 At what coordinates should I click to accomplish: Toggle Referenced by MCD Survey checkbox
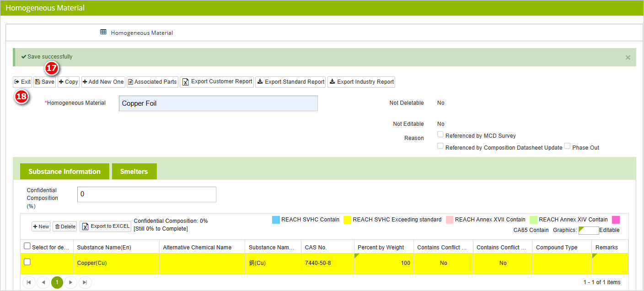pyautogui.click(x=440, y=135)
